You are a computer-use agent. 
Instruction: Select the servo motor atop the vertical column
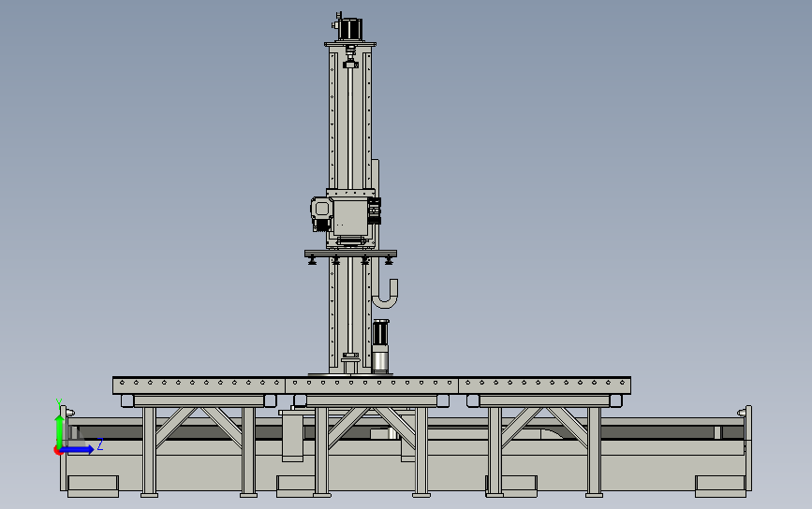349,29
